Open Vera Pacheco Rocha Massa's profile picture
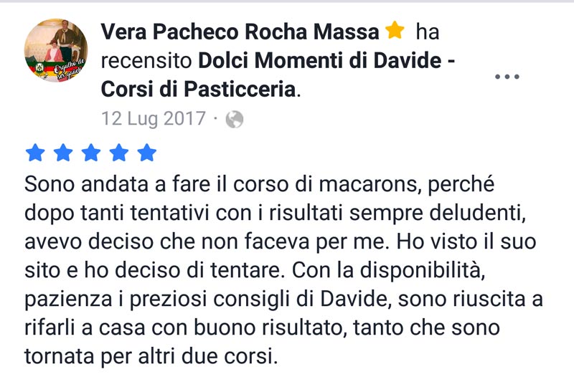Screen dimensions: 574x392 click(x=56, y=50)
